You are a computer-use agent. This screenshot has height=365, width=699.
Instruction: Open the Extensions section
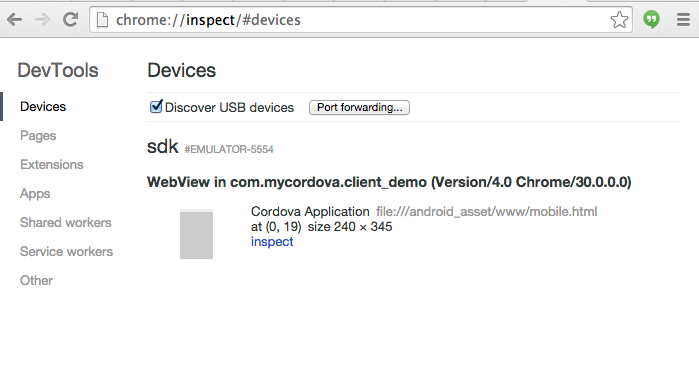[52, 164]
